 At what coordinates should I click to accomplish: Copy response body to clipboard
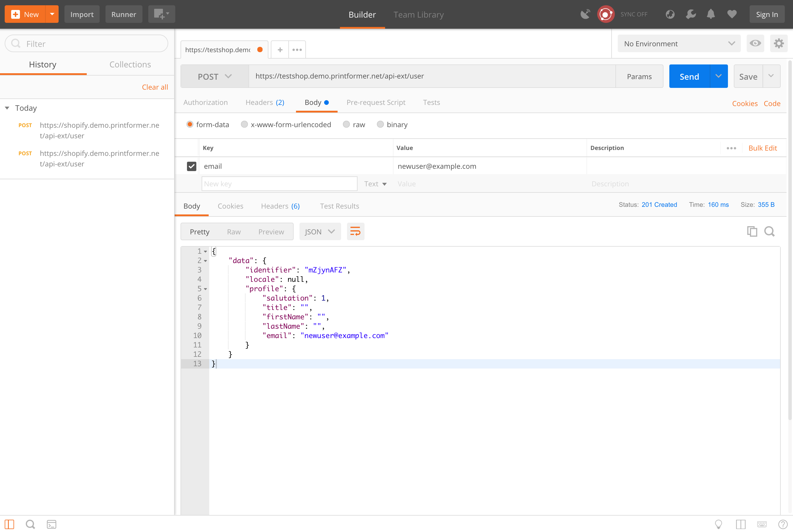pos(752,232)
